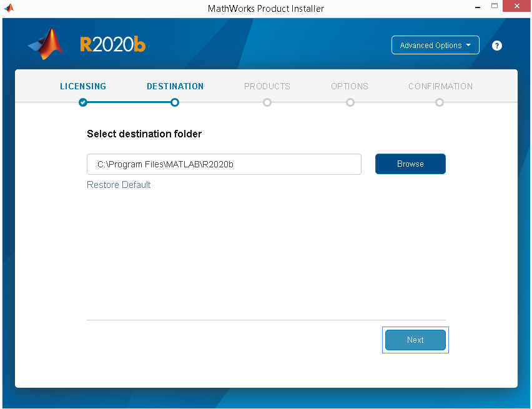The width and height of the screenshot is (532, 409).
Task: Click the Confirmation step circle marker
Action: point(440,102)
